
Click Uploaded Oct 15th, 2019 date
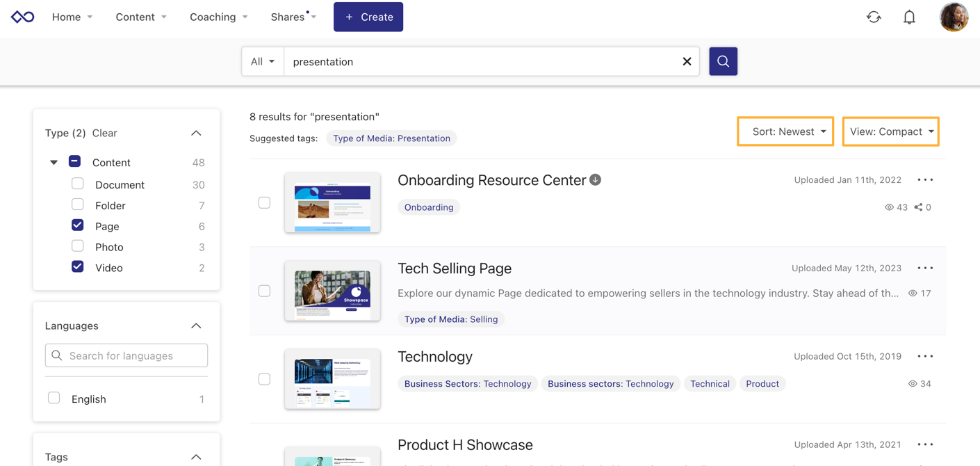tap(847, 357)
